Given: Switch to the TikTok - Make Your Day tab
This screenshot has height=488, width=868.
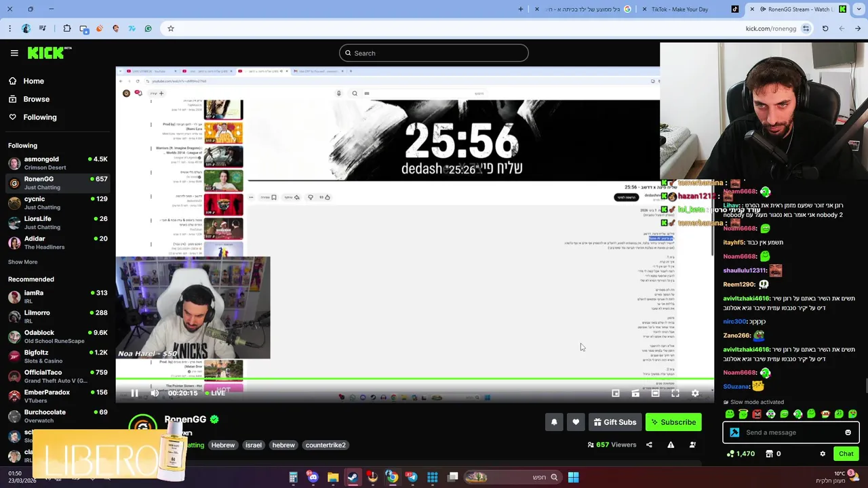Looking at the screenshot, I should (691, 9).
